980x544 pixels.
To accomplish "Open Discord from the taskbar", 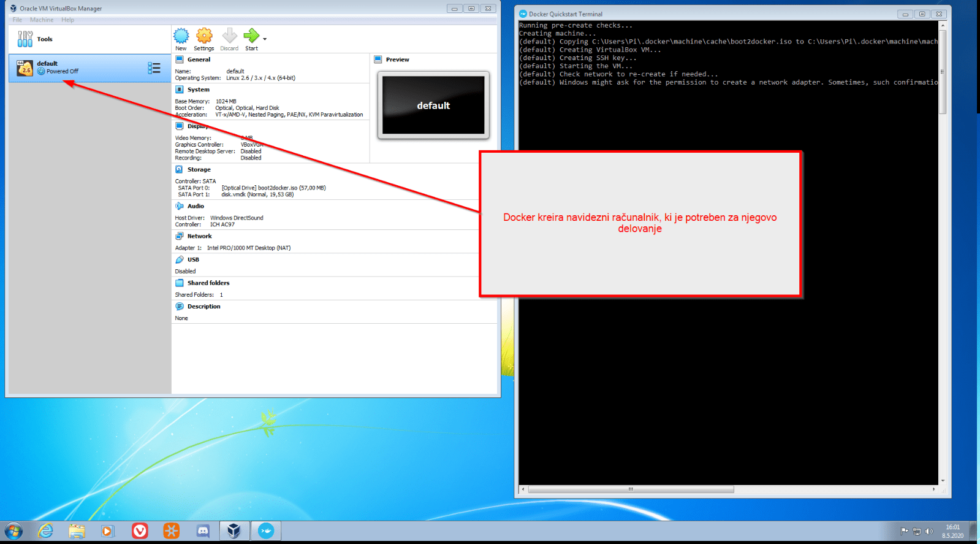I will 203,531.
